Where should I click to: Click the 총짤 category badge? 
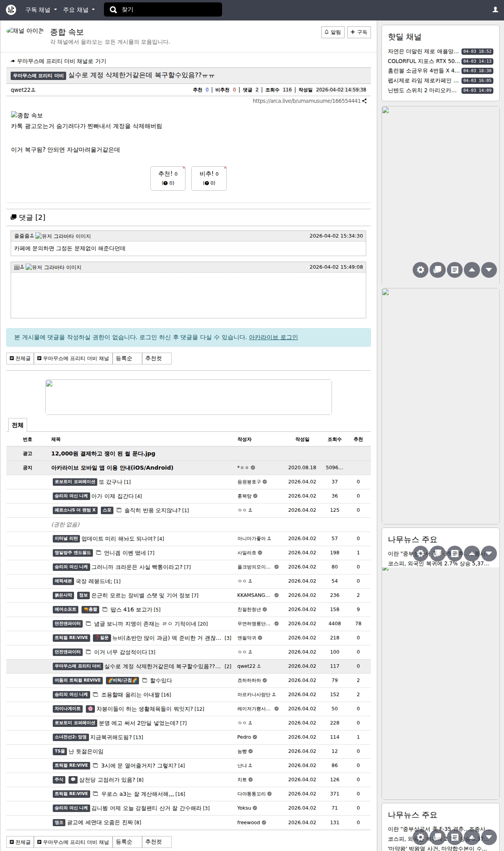(90, 609)
